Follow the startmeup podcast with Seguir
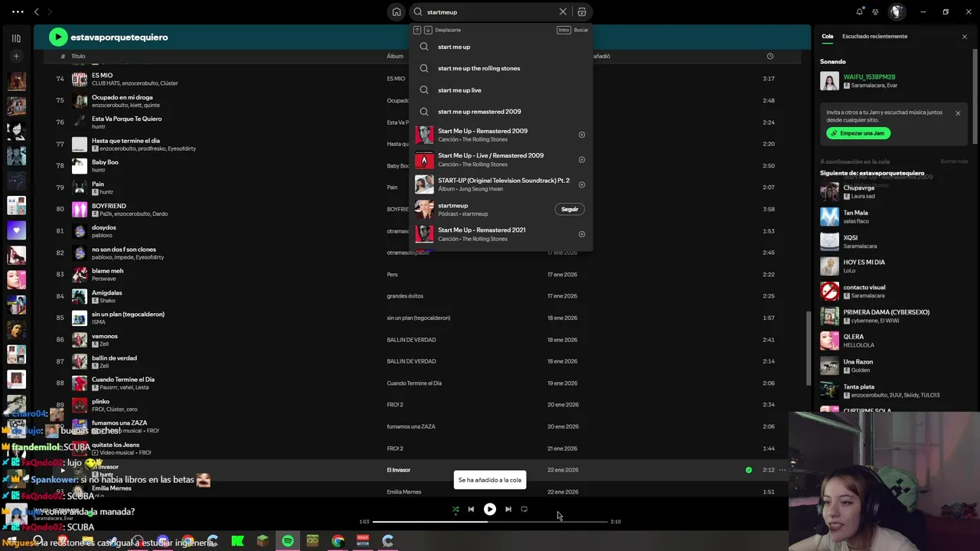This screenshot has width=980, height=551. (x=570, y=209)
